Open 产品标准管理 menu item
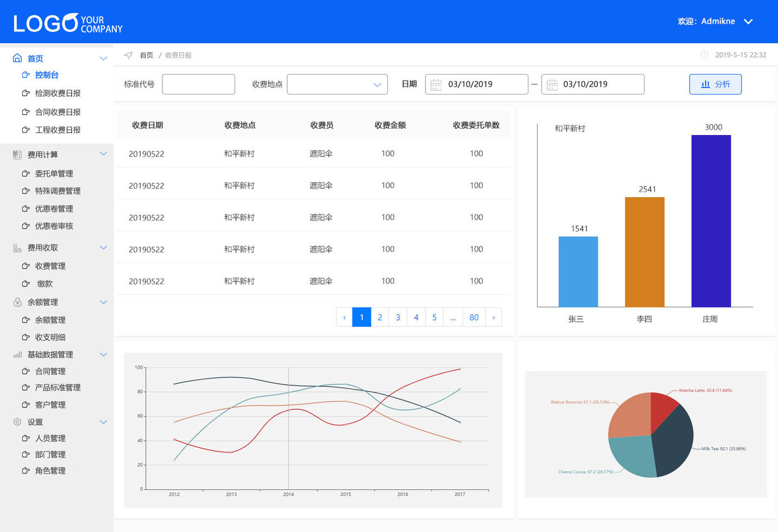Screen dimensions: 778x532 point(58,387)
